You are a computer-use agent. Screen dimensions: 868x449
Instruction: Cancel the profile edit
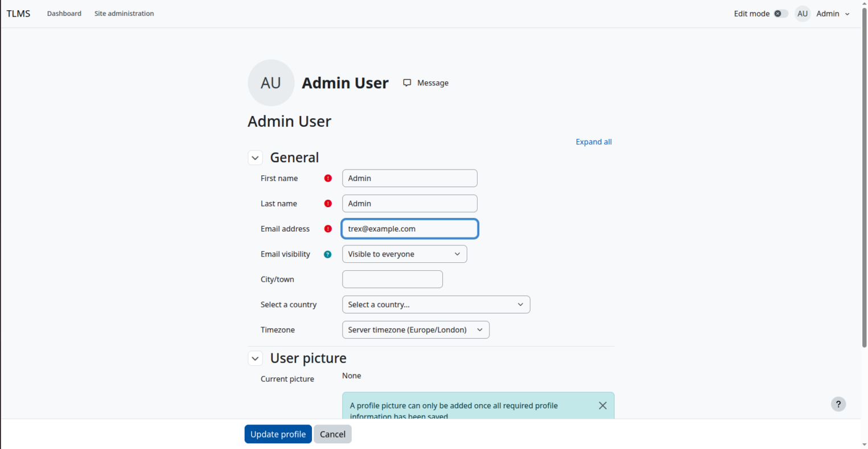[333, 434]
